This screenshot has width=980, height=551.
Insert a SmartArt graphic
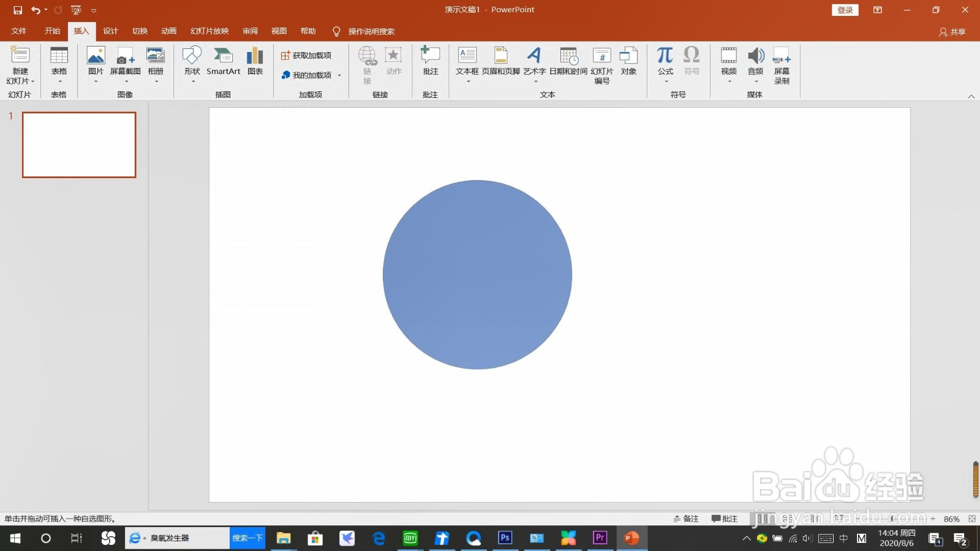click(x=224, y=61)
